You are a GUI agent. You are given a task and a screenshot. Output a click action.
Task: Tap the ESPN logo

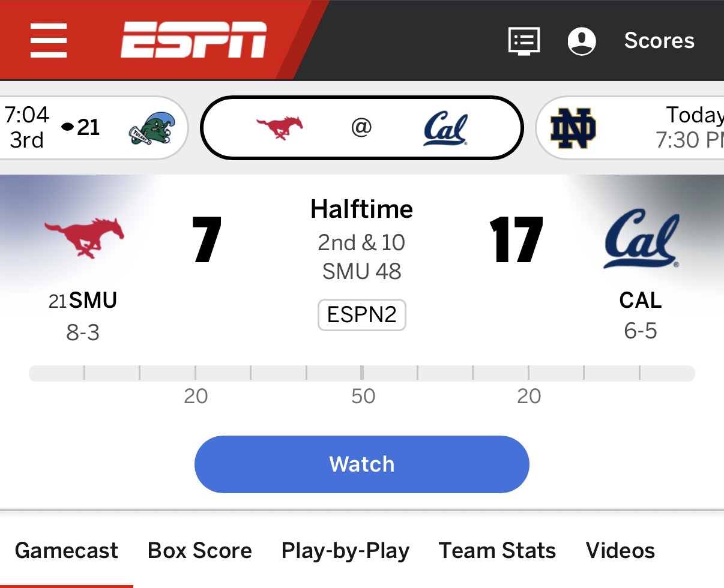[x=193, y=40]
